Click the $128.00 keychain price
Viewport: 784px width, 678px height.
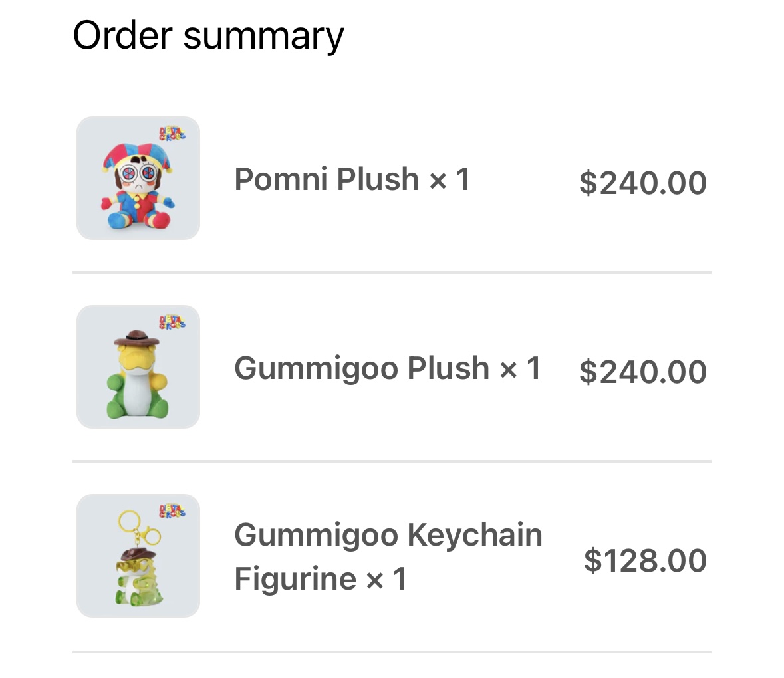pos(645,560)
